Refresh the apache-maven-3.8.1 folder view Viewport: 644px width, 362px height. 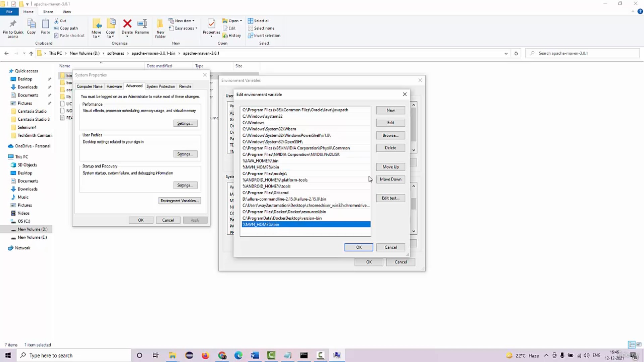click(x=516, y=53)
